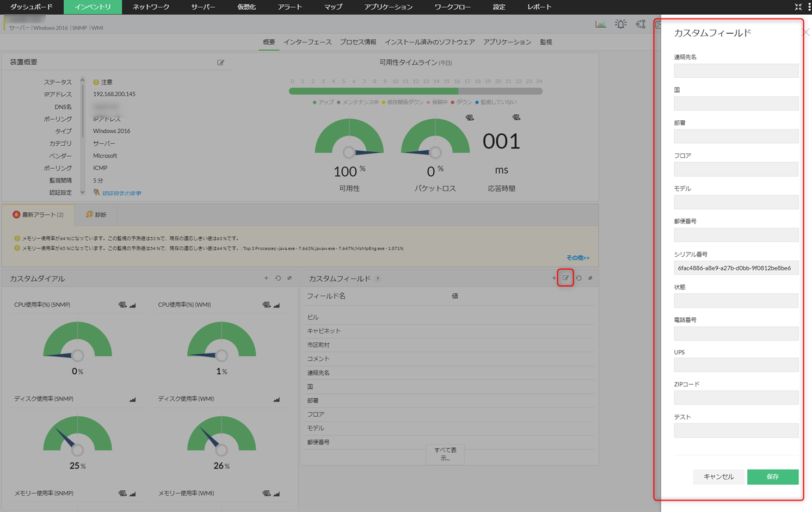The image size is (812, 512).
Task: Click threshold icon for CPU使用率(%) (WMI)
Action: [x=267, y=305]
